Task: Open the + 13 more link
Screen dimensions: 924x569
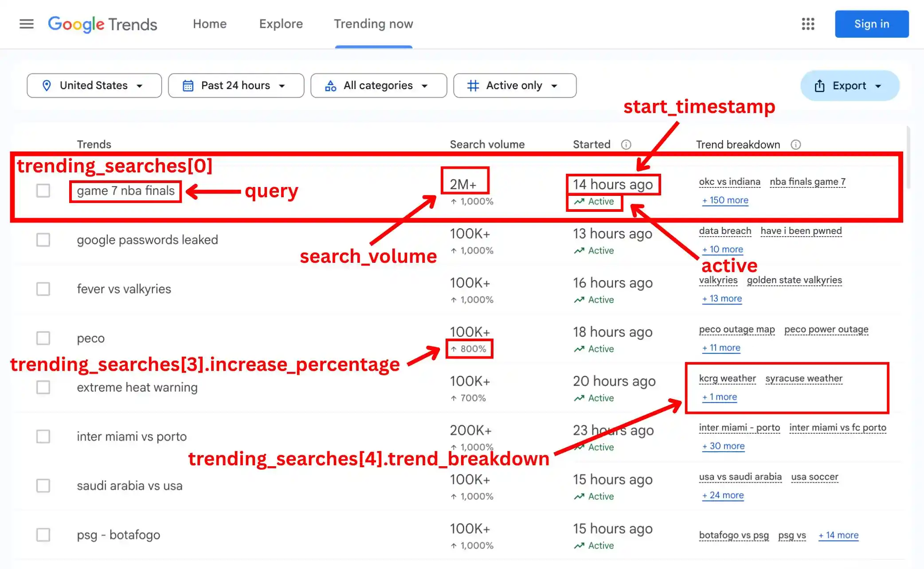Action: pyautogui.click(x=722, y=299)
